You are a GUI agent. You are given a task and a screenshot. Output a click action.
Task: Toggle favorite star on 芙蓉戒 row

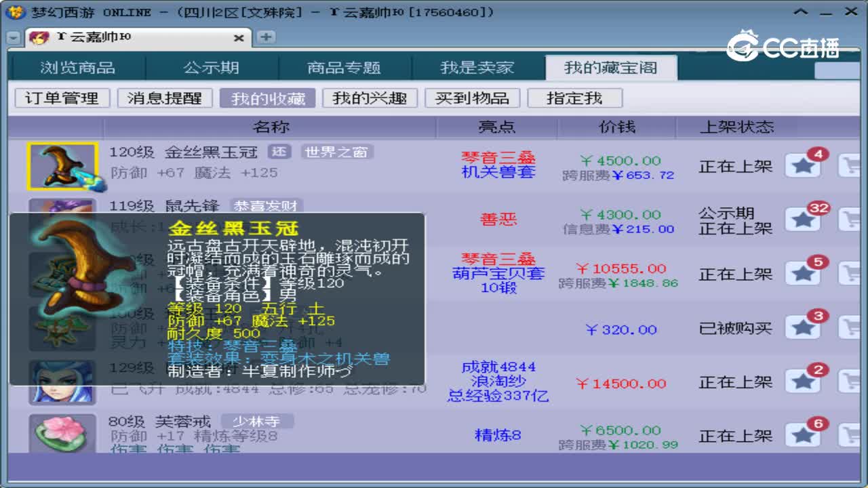[803, 436]
